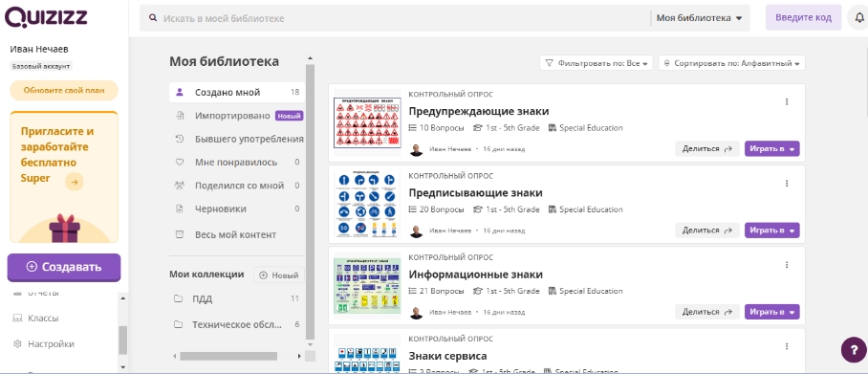Click the Импортировано import icon
The width and height of the screenshot is (868, 374).
(180, 116)
